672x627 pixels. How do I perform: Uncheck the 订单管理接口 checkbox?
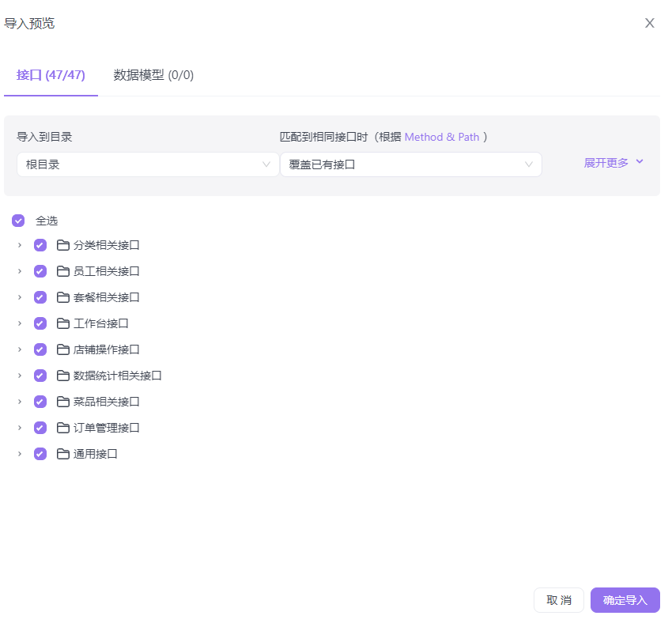(x=40, y=428)
